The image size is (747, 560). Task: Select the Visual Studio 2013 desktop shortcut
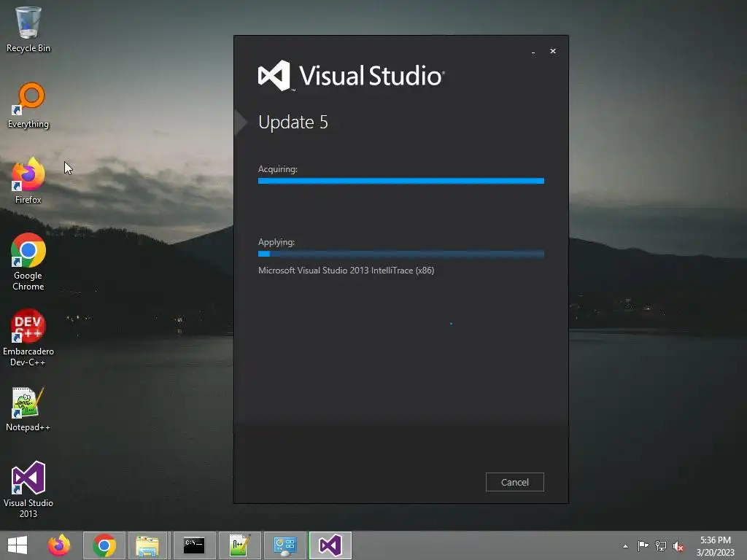(x=28, y=489)
